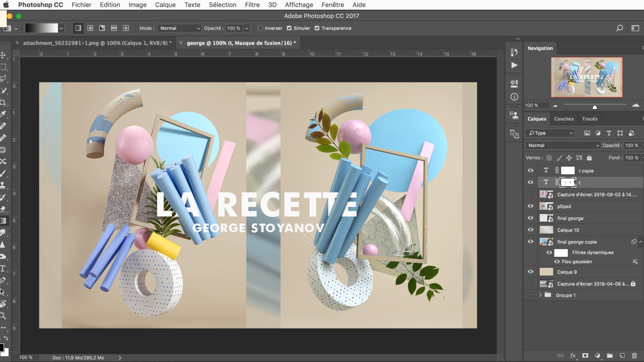The width and height of the screenshot is (644, 362).
Task: Expand the Groupe 1 folder
Action: click(x=540, y=295)
